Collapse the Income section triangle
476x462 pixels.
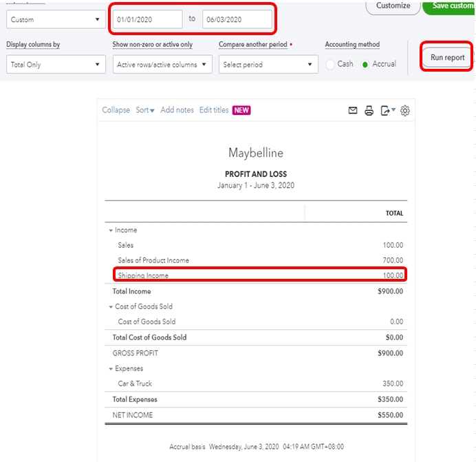(110, 231)
